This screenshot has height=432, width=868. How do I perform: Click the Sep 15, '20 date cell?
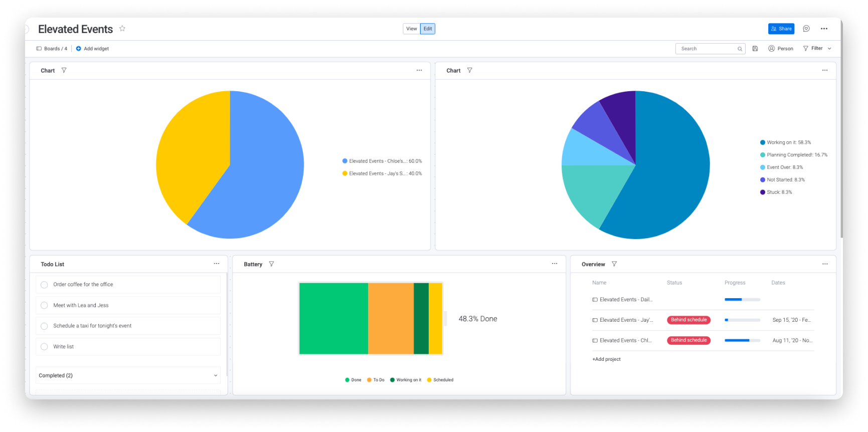pos(791,320)
